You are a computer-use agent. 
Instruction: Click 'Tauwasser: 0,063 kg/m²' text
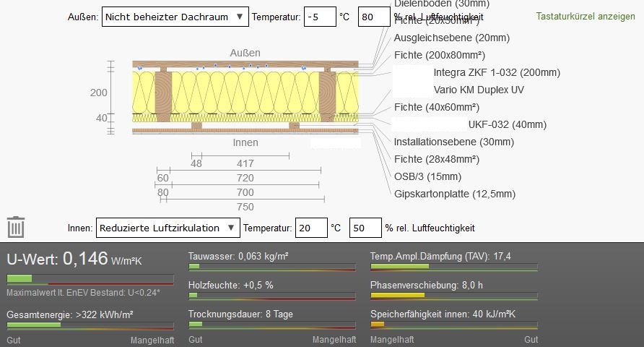coord(238,256)
